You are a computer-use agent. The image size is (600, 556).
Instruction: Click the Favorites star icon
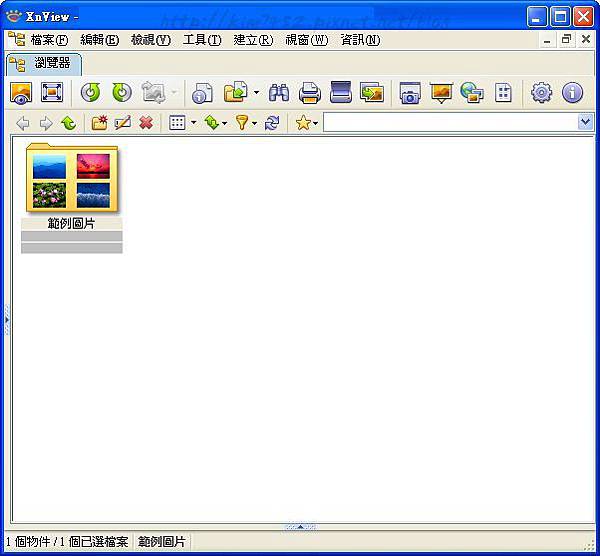tap(303, 123)
